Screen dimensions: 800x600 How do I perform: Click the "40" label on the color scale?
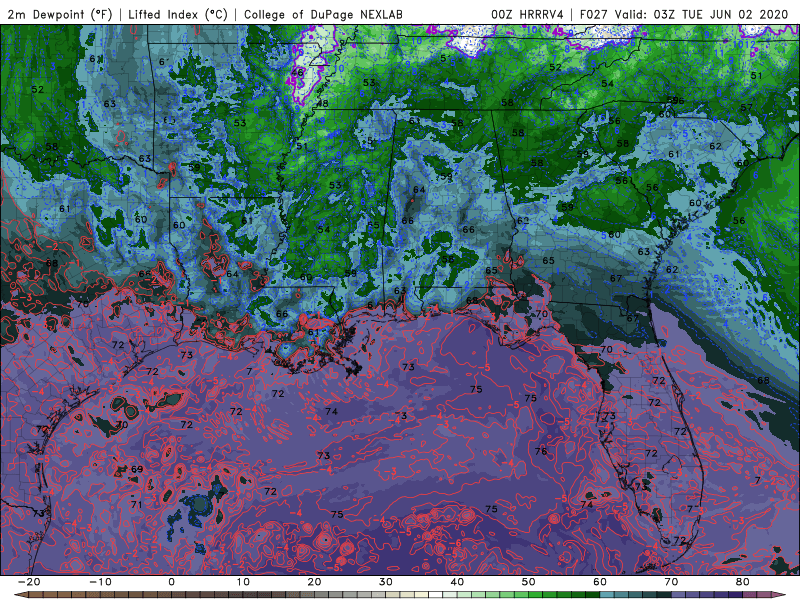click(457, 582)
